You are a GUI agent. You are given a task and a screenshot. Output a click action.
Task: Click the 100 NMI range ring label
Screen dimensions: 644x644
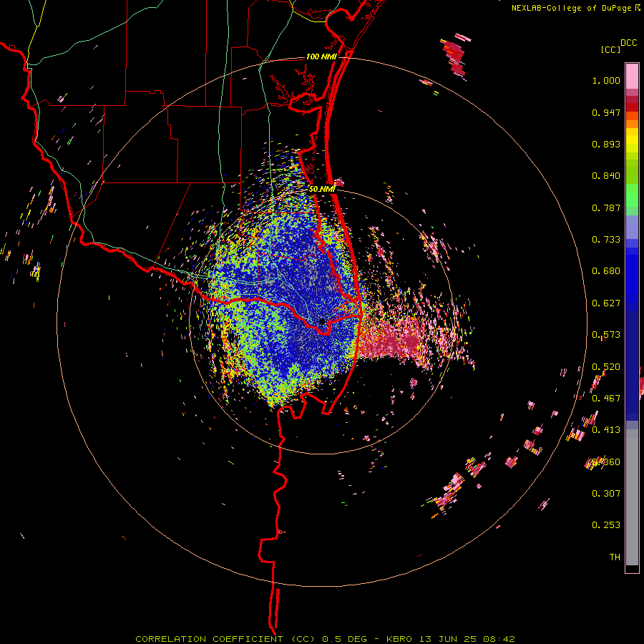pos(321,57)
